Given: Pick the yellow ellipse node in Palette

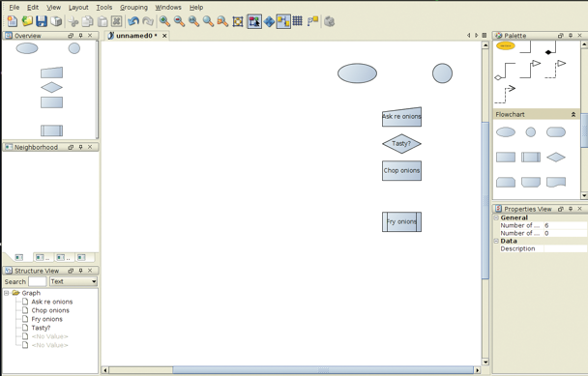Looking at the screenshot, I should (x=506, y=46).
